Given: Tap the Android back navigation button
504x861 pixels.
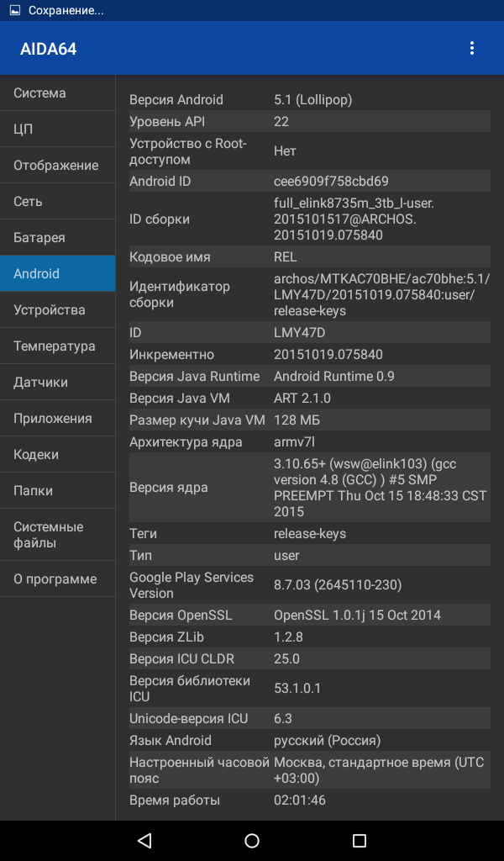Looking at the screenshot, I should click(x=144, y=840).
